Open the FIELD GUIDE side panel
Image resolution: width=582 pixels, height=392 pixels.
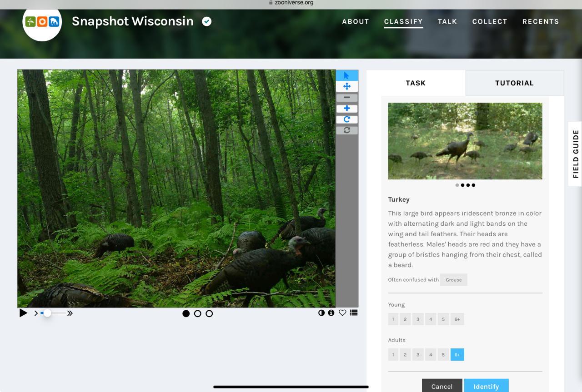(x=575, y=154)
